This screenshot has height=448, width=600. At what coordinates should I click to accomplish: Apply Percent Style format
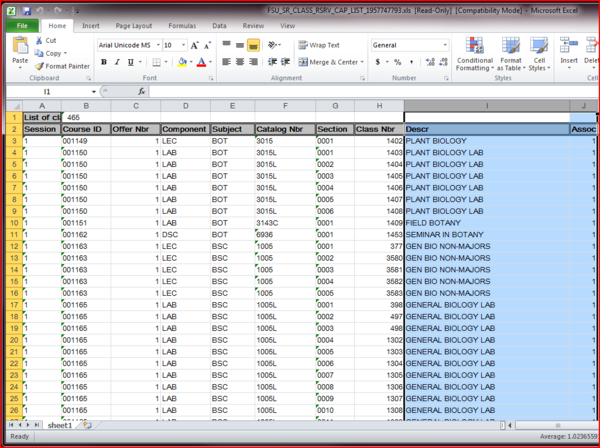[398, 62]
